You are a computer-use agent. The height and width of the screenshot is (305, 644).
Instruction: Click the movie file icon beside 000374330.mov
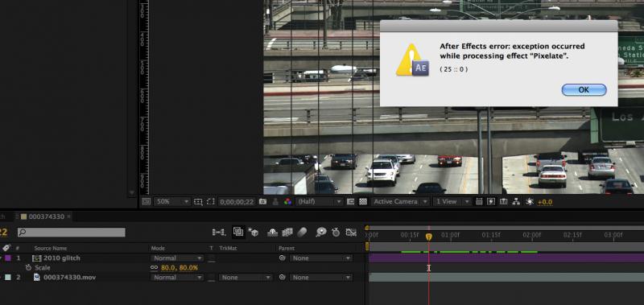click(x=36, y=277)
